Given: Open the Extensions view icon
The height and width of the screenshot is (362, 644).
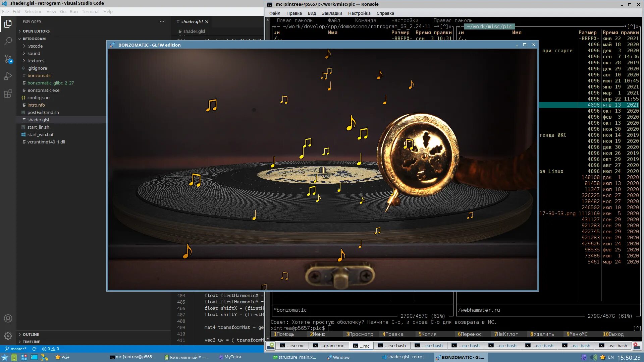Looking at the screenshot, I should pos(8,94).
